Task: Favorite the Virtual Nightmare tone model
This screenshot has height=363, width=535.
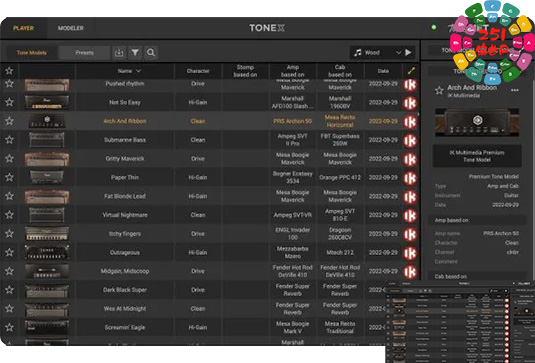Action: pyautogui.click(x=9, y=215)
